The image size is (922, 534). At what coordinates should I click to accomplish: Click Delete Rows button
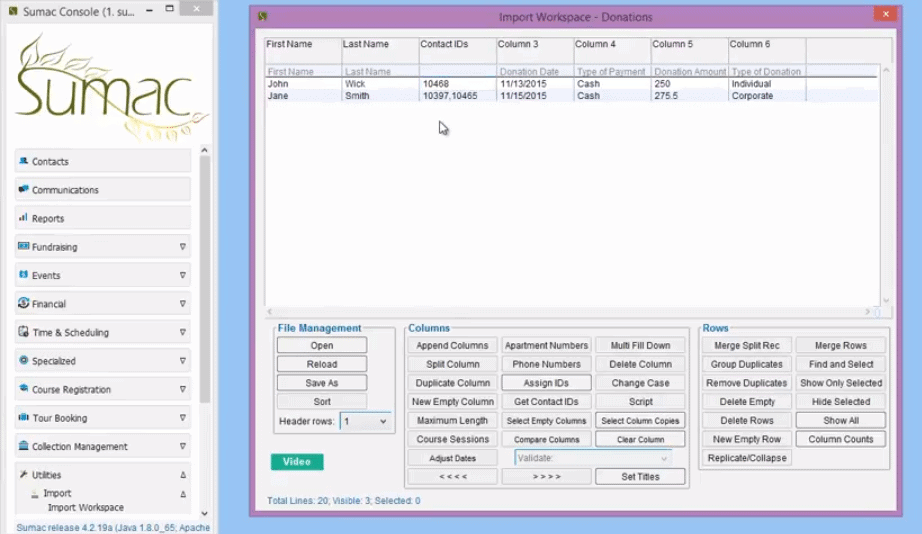coord(747,420)
